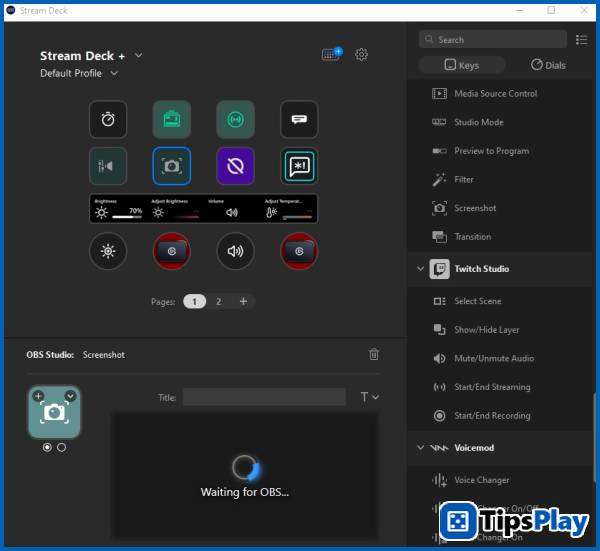Open the Stream Deck + device dropdown

click(x=139, y=55)
